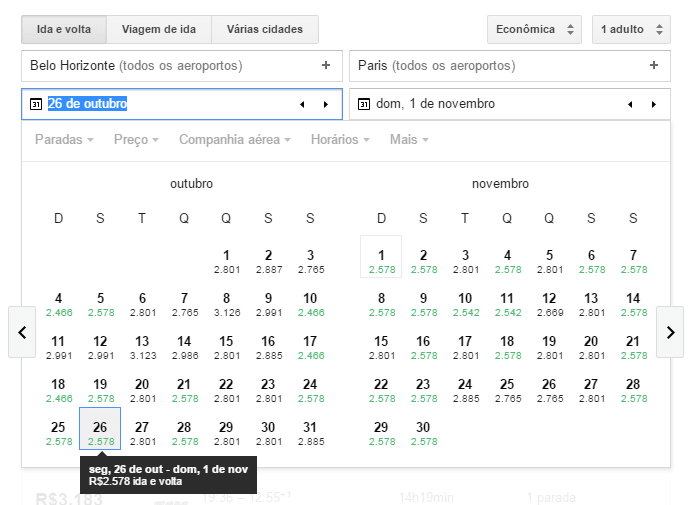The height and width of the screenshot is (505, 693).
Task: Show previous months in the calendar
Action: 22,332
